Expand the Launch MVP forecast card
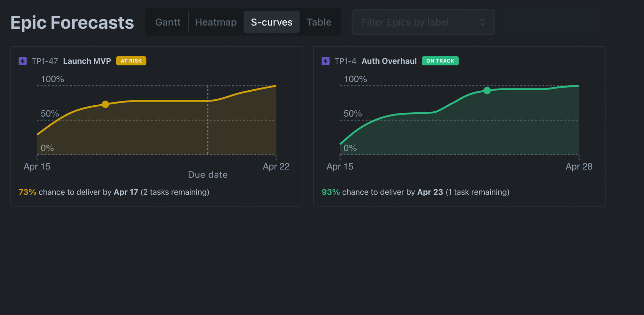 pos(156,126)
